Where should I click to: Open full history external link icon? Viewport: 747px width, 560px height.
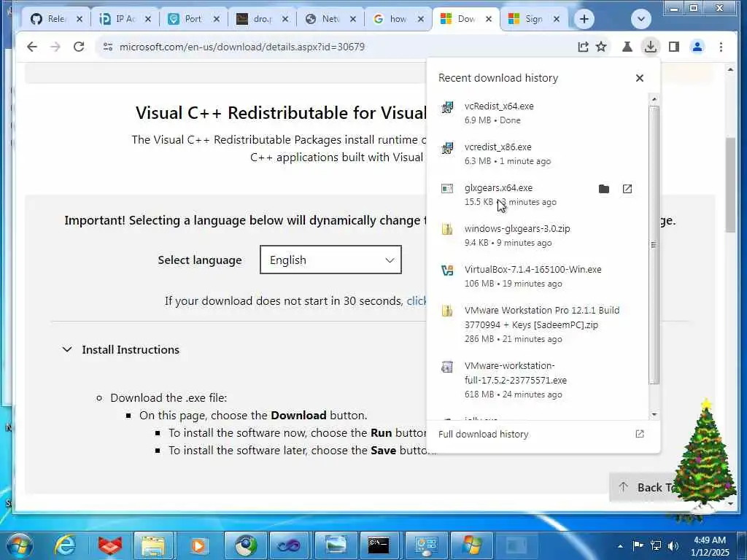(639, 434)
